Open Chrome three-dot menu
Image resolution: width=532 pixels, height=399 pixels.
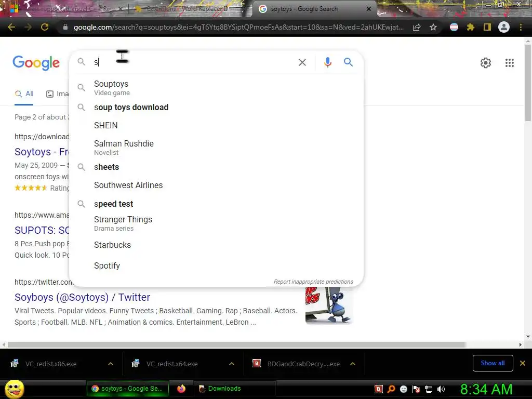point(521,27)
